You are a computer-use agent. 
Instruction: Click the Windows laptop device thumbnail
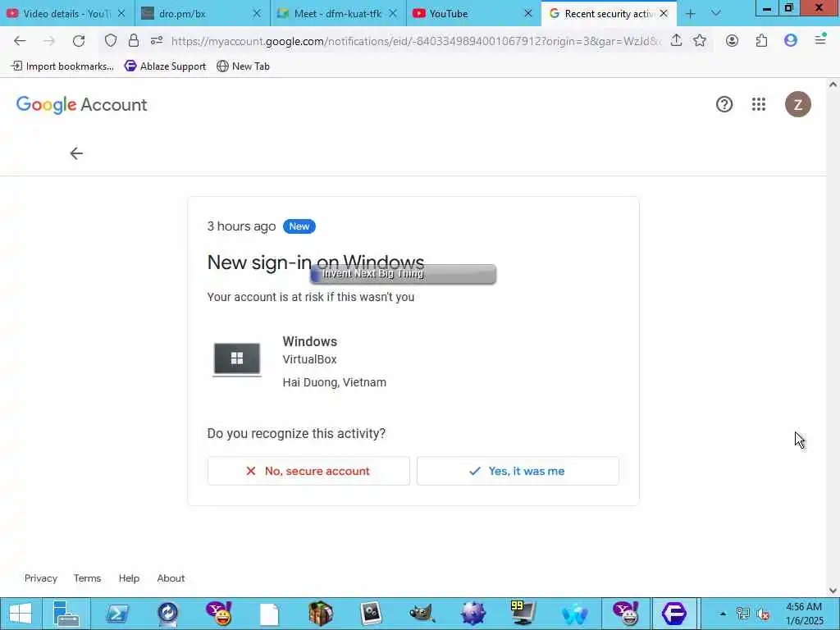click(237, 359)
